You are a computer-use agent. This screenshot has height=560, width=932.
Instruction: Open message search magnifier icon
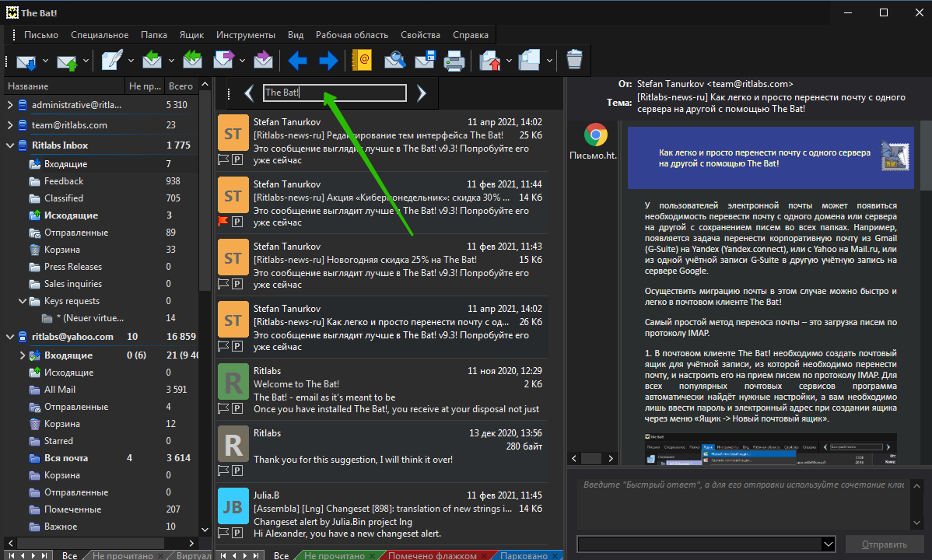point(394,61)
